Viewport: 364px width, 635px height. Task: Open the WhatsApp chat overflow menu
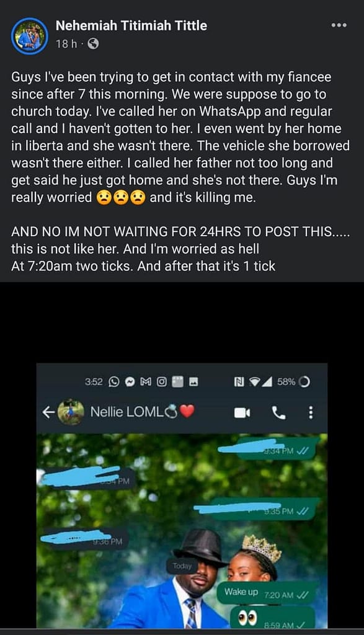pyautogui.click(x=311, y=412)
